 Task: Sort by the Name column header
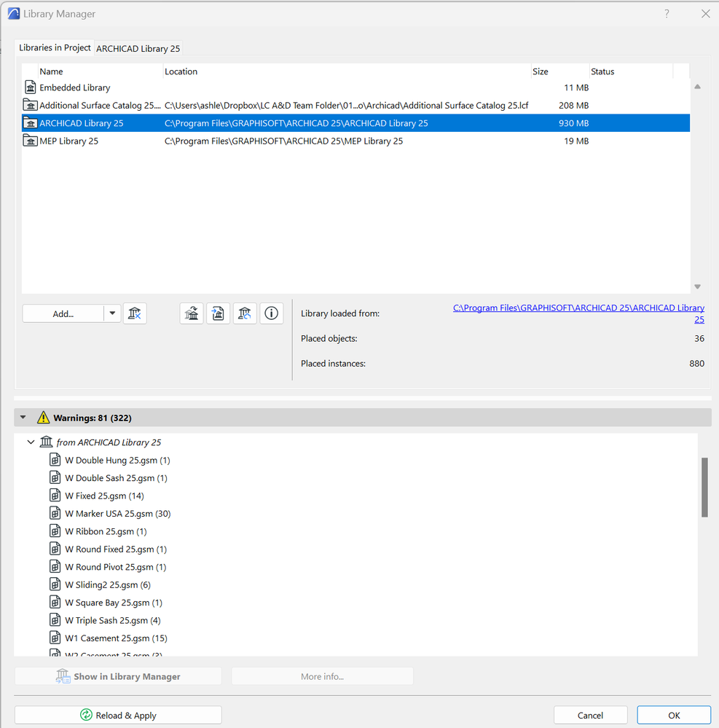click(100, 71)
